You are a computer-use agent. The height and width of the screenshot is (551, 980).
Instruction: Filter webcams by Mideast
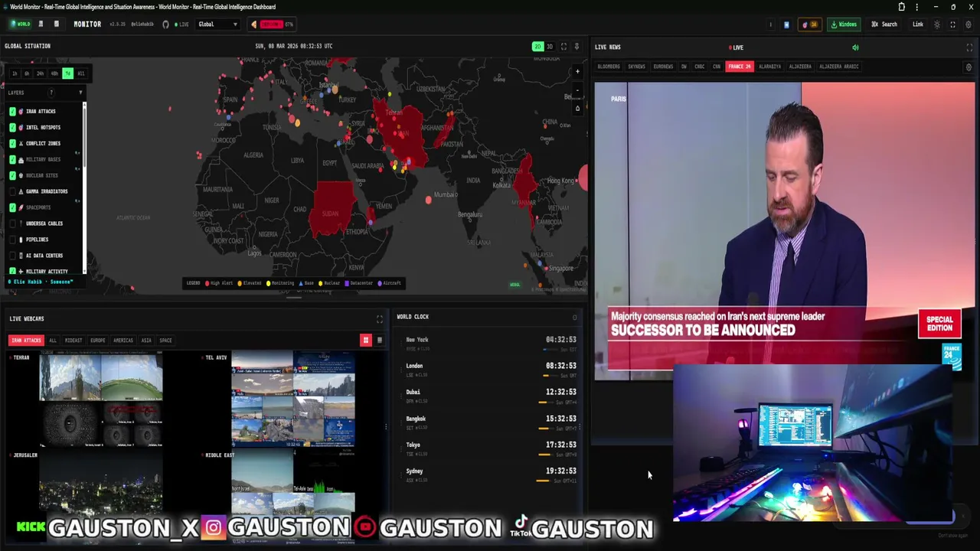(x=73, y=341)
